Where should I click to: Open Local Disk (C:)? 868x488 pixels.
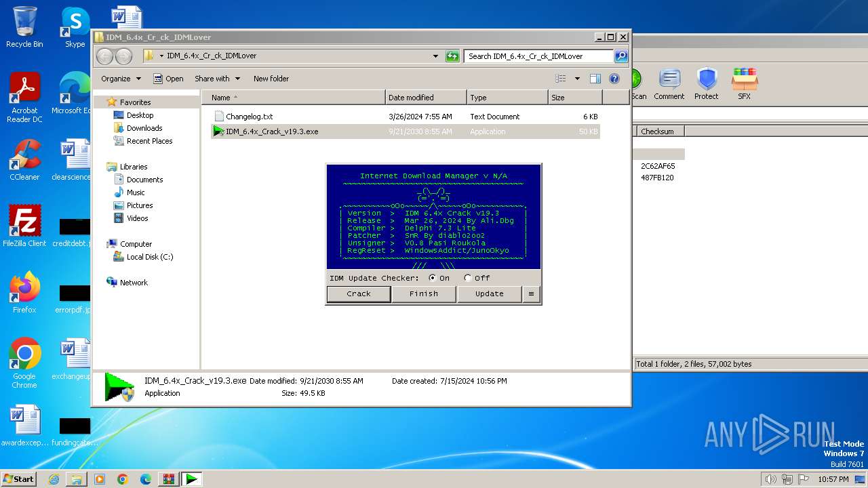point(149,257)
